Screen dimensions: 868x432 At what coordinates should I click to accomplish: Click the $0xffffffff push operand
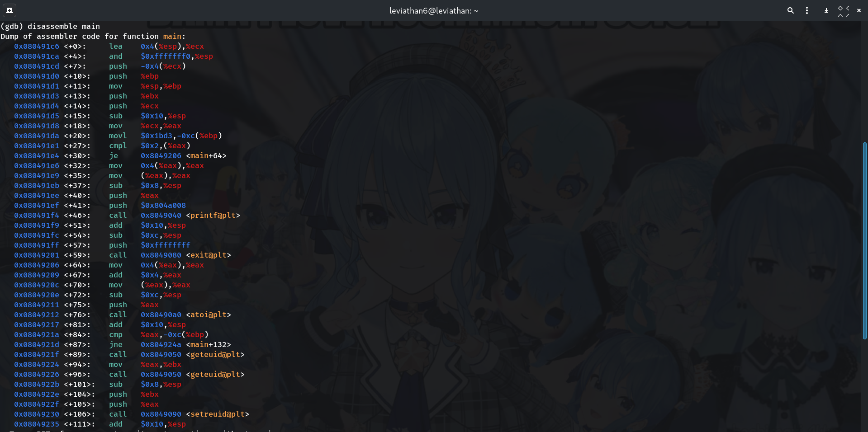(165, 245)
